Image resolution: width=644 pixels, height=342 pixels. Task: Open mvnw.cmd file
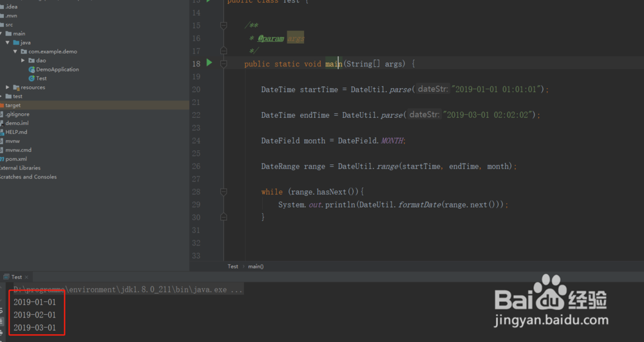pyautogui.click(x=18, y=150)
